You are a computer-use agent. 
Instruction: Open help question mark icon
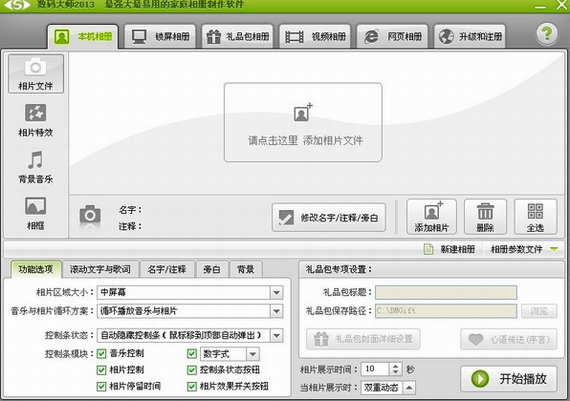[x=546, y=34]
